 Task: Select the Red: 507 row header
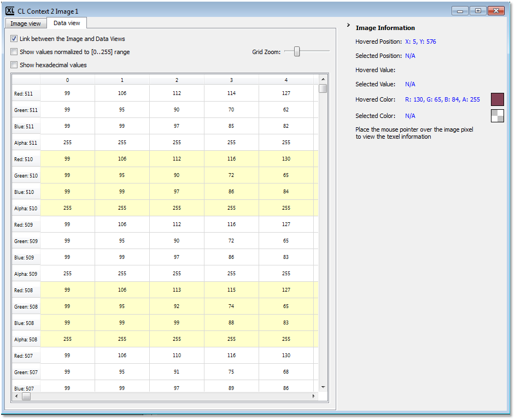[26, 356]
